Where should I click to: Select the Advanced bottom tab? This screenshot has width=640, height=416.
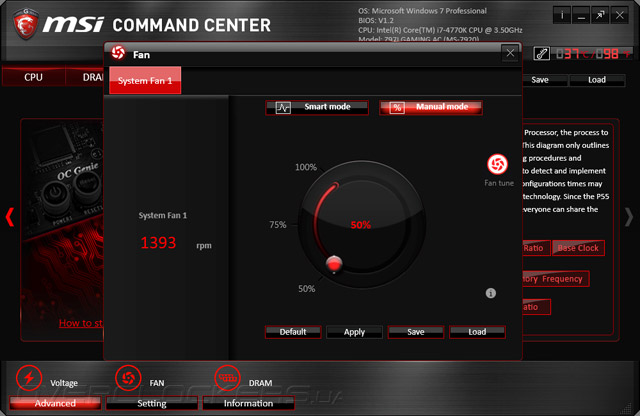pyautogui.click(x=55, y=403)
